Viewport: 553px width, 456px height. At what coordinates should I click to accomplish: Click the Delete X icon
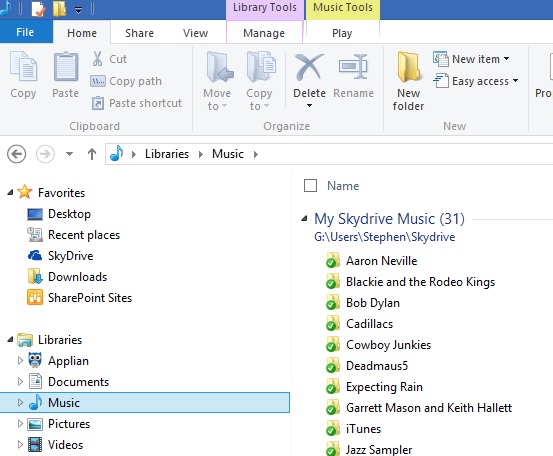(309, 67)
